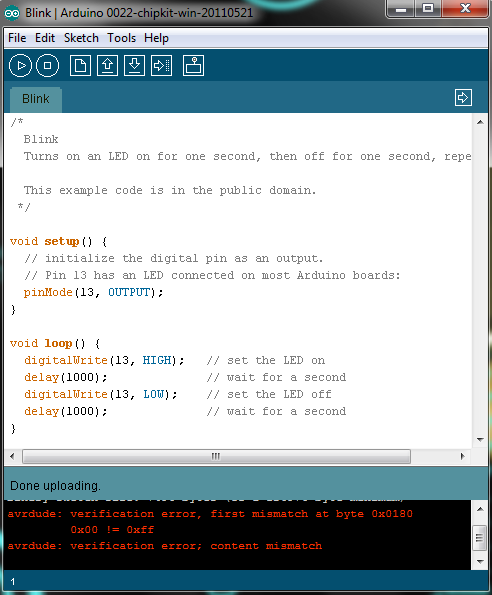Click the 'void loop()' line
The image size is (492, 595).
55,343
